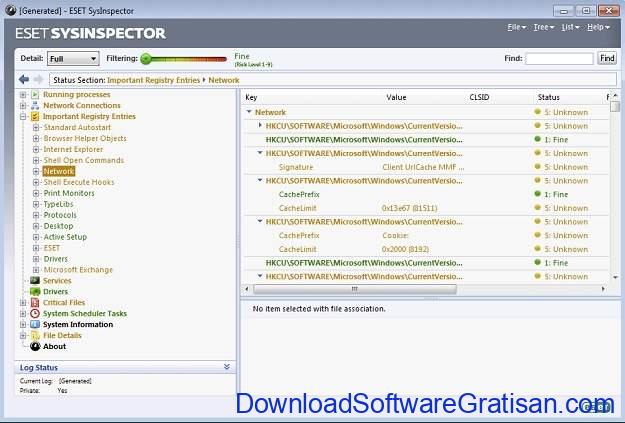Expand the System Information node
This screenshot has width=625, height=423.
coord(23,325)
